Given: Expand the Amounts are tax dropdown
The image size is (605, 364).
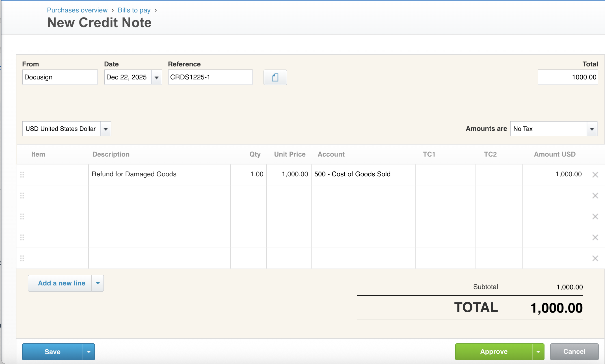Looking at the screenshot, I should (592, 129).
